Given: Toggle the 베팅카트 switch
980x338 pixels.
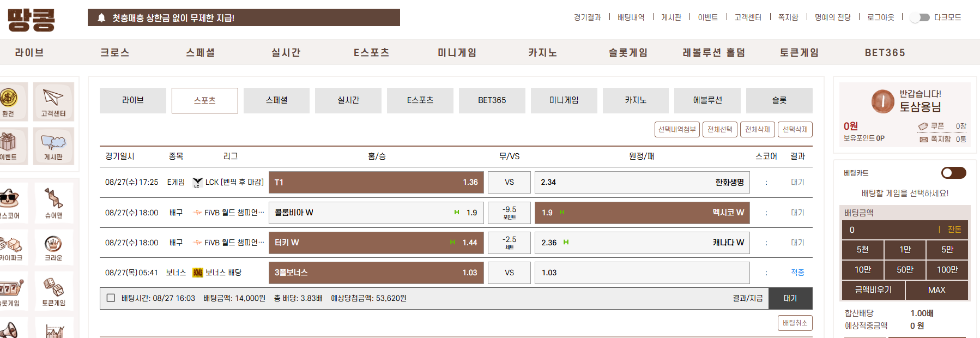Looking at the screenshot, I should [x=954, y=173].
